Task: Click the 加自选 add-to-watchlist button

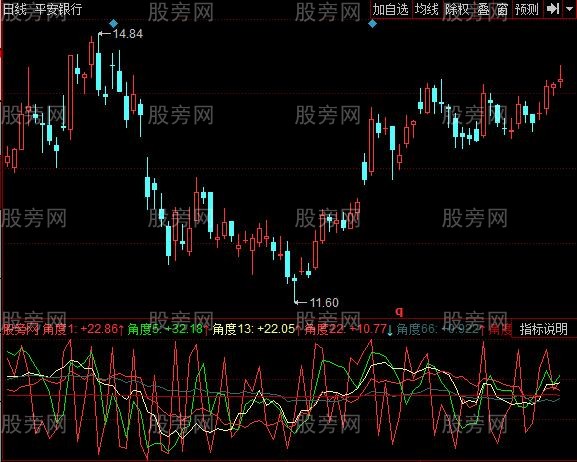Action: click(391, 9)
